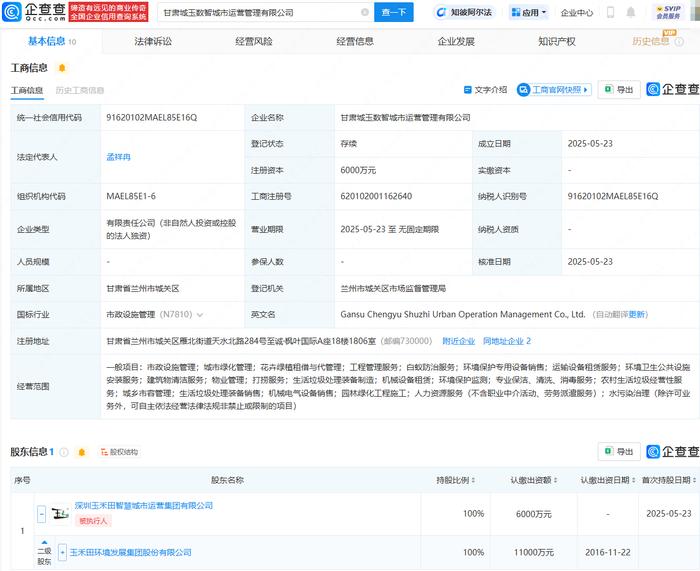Click 工商注册号 620102001162640 value

coord(376,196)
